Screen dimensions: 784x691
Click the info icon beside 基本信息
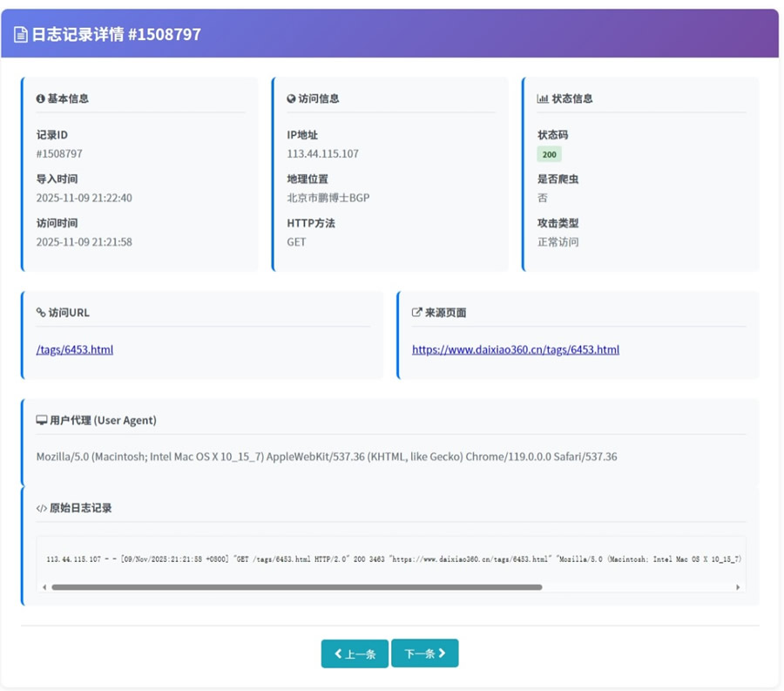point(40,98)
